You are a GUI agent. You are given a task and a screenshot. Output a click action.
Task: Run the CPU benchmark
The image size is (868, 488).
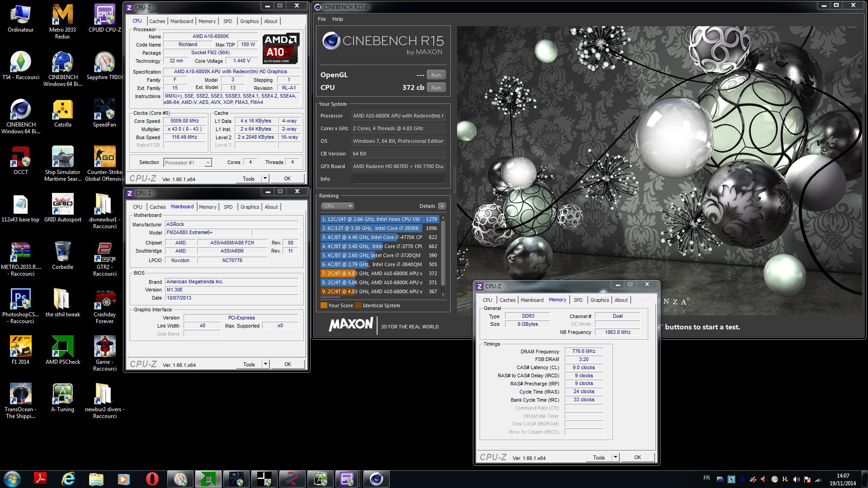click(x=436, y=88)
